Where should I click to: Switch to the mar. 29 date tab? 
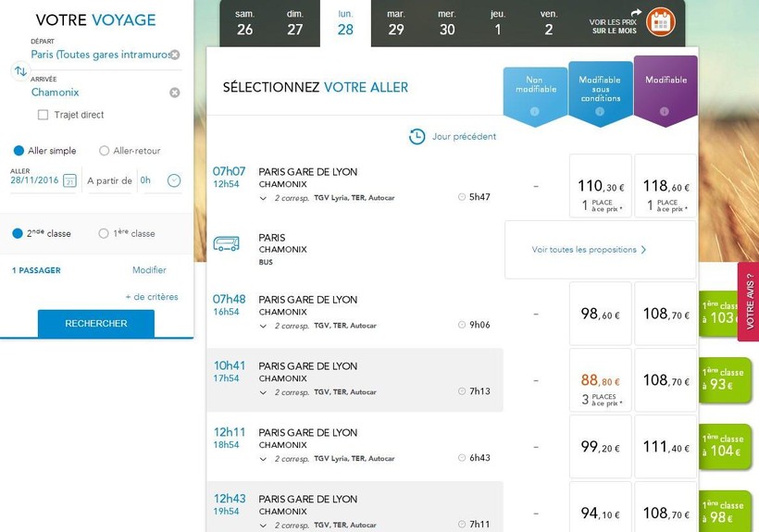[x=396, y=23]
